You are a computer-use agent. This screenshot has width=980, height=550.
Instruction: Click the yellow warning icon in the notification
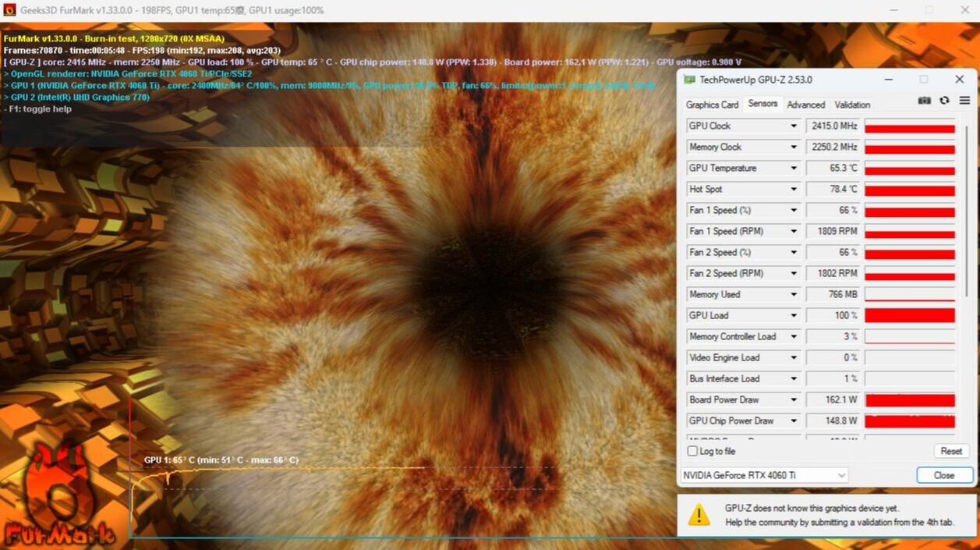click(x=699, y=515)
